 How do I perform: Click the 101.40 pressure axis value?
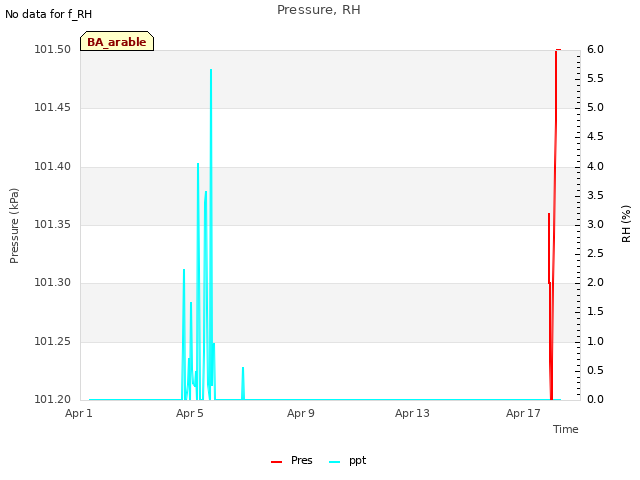[x=52, y=166]
